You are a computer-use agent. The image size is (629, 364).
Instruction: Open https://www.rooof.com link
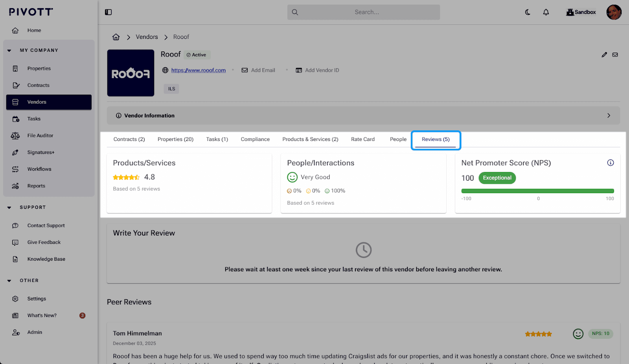[199, 70]
